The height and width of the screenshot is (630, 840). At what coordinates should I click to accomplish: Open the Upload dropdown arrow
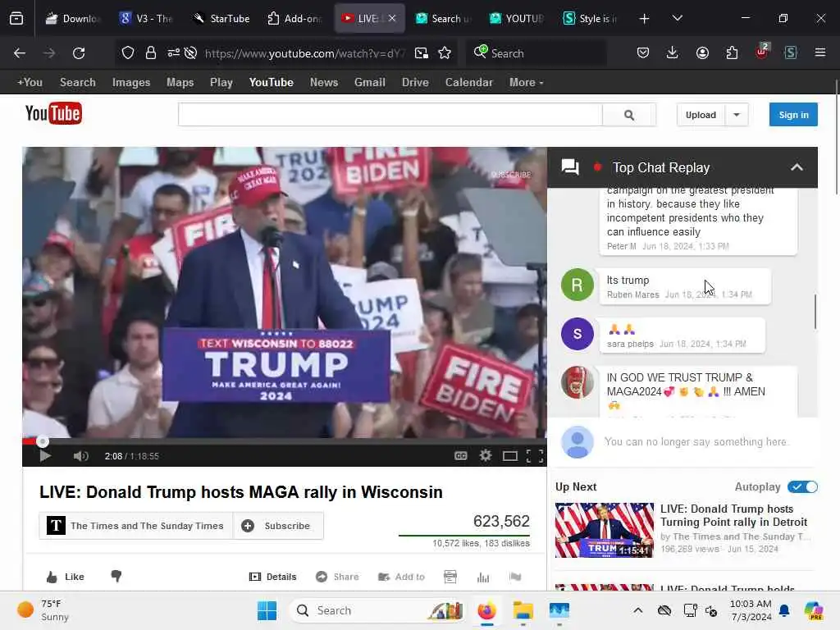pyautogui.click(x=737, y=115)
